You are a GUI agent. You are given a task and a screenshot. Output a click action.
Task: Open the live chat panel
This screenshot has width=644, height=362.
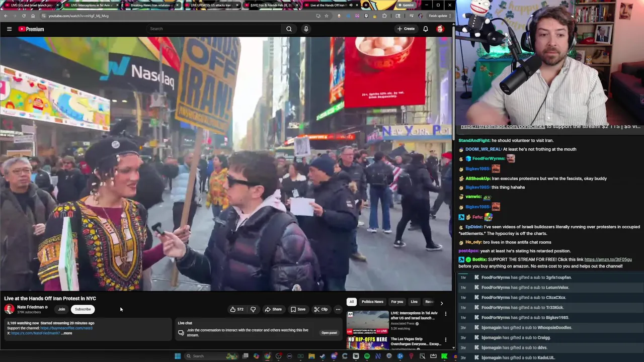(x=329, y=333)
